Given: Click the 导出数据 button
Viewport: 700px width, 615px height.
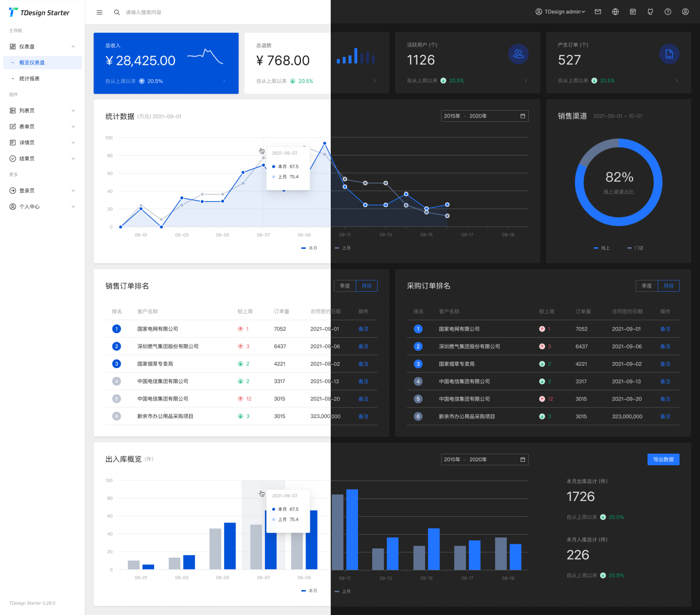Looking at the screenshot, I should [x=663, y=459].
